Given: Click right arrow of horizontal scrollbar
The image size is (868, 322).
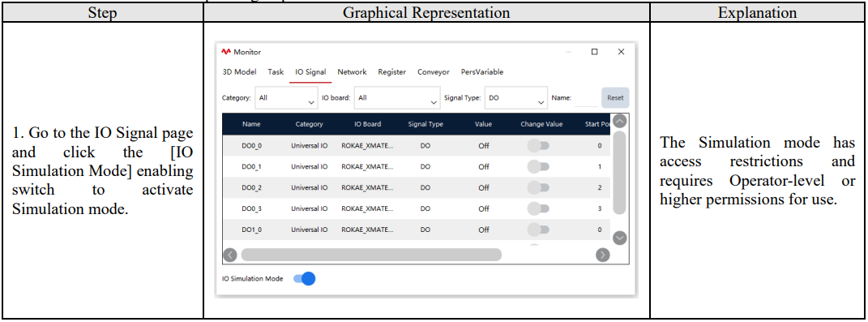Looking at the screenshot, I should pyautogui.click(x=602, y=255).
